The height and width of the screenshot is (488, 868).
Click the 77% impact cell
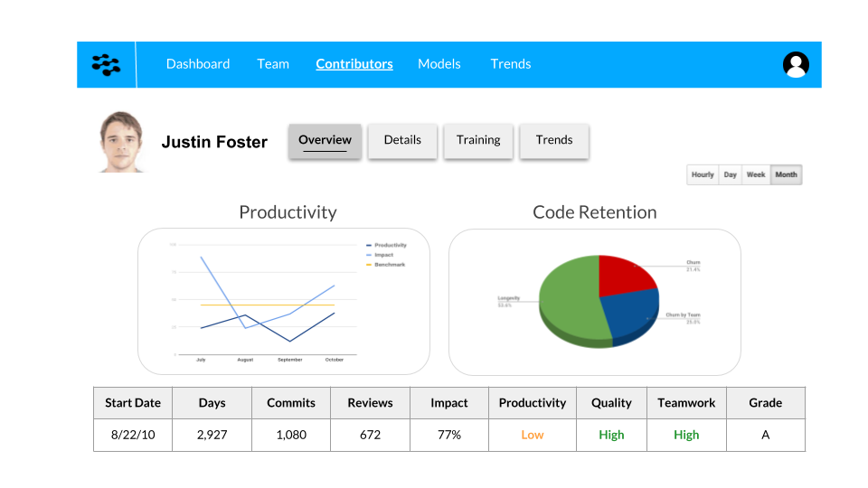pyautogui.click(x=449, y=435)
